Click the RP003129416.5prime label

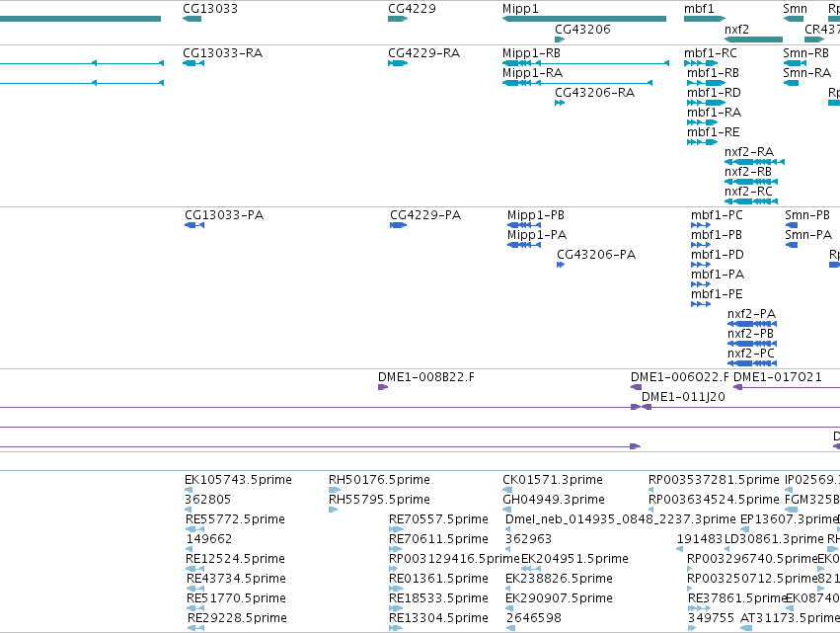455,559
